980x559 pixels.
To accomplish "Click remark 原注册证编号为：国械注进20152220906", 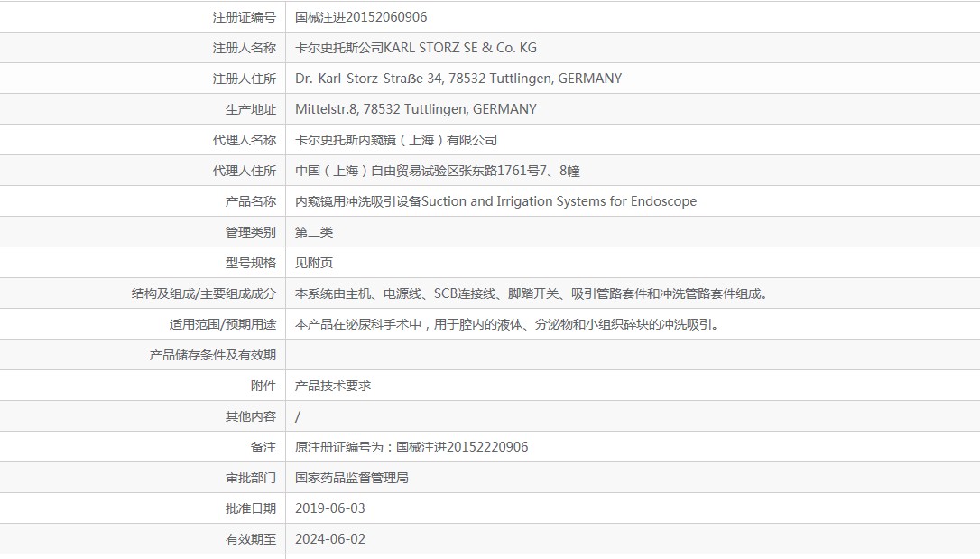I will [x=411, y=446].
